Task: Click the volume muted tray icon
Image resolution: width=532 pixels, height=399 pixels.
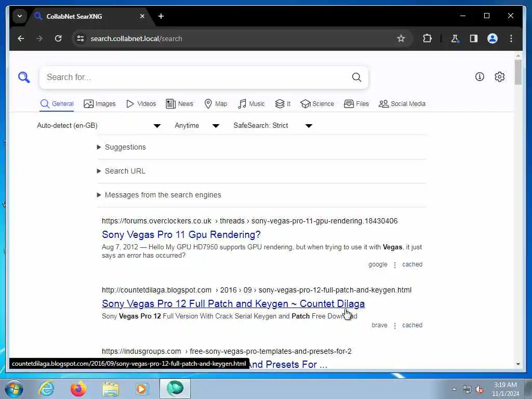Action: pos(480,390)
